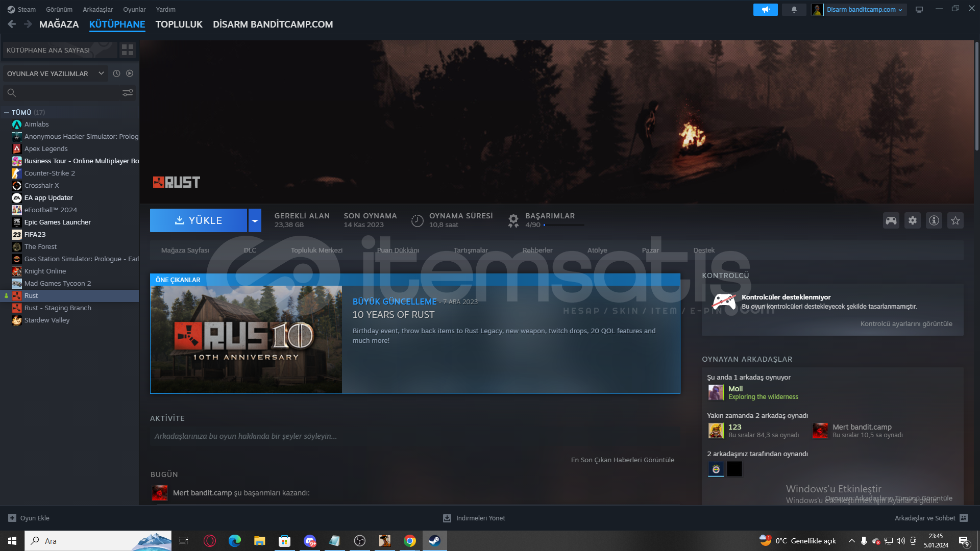980x551 pixels.
Task: Show hidden system tray icons chevron
Action: [x=851, y=541]
